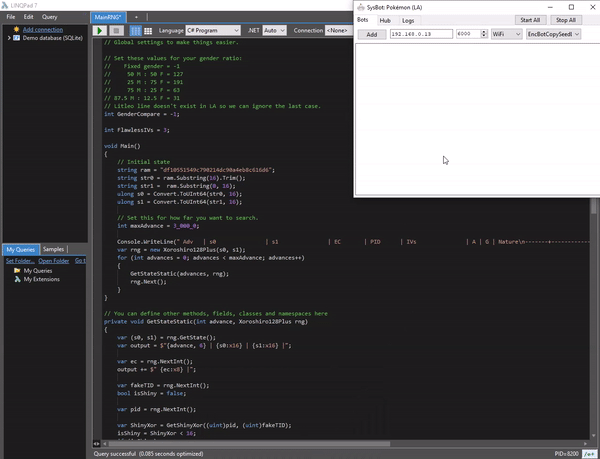Open the Language dropdown showing C# Program
The width and height of the screenshot is (600, 459).
213,30
